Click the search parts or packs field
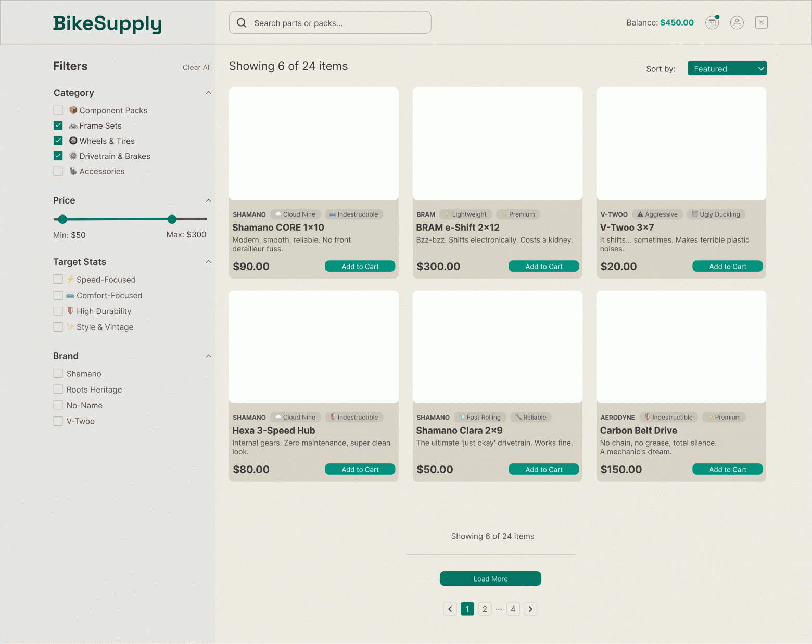 (x=330, y=23)
